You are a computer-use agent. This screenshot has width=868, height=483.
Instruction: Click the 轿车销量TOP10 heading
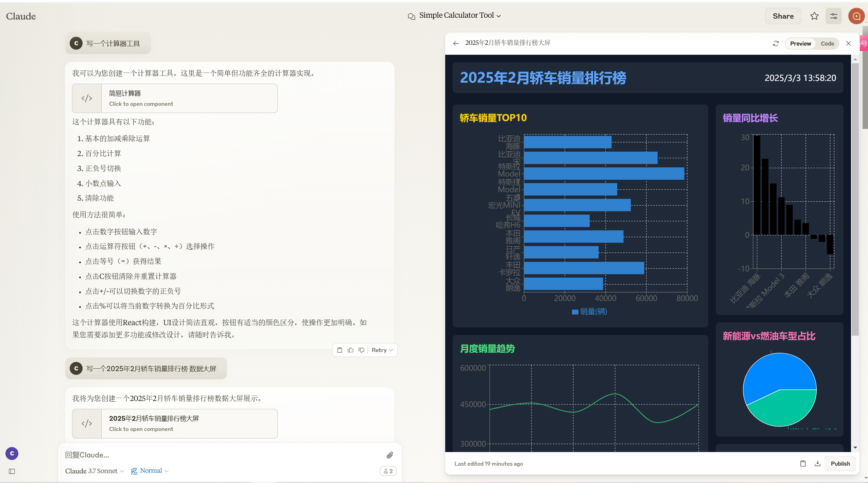(x=493, y=118)
